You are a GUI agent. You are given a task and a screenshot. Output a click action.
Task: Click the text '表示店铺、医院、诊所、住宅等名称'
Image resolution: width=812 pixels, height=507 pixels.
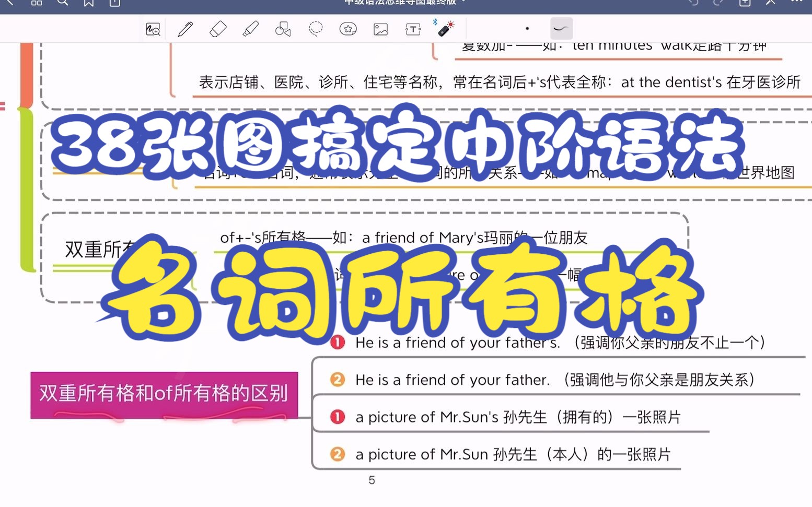pos(318,82)
